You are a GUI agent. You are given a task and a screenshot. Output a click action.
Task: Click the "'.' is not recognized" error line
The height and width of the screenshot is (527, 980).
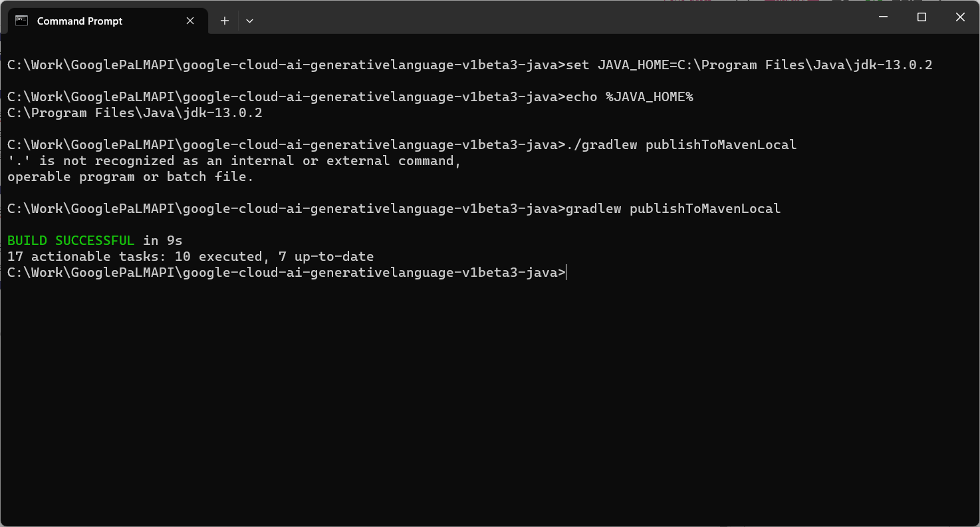[234, 161]
